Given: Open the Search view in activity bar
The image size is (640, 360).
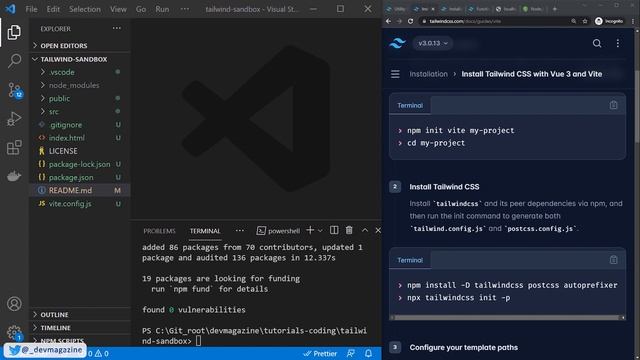Looking at the screenshot, I should pos(14,61).
